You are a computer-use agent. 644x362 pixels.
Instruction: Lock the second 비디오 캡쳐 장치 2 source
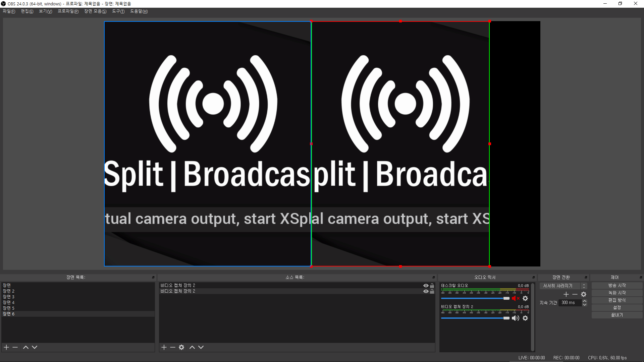point(432,291)
